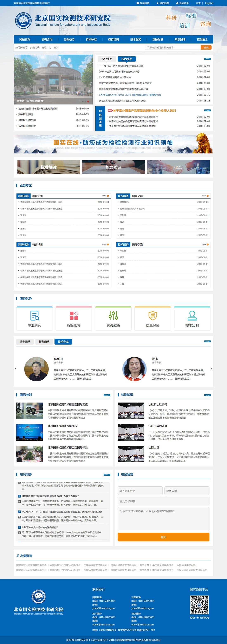Click the hot keyword 负责组织
The height and width of the screenshot is (644, 227).
tap(34, 47)
